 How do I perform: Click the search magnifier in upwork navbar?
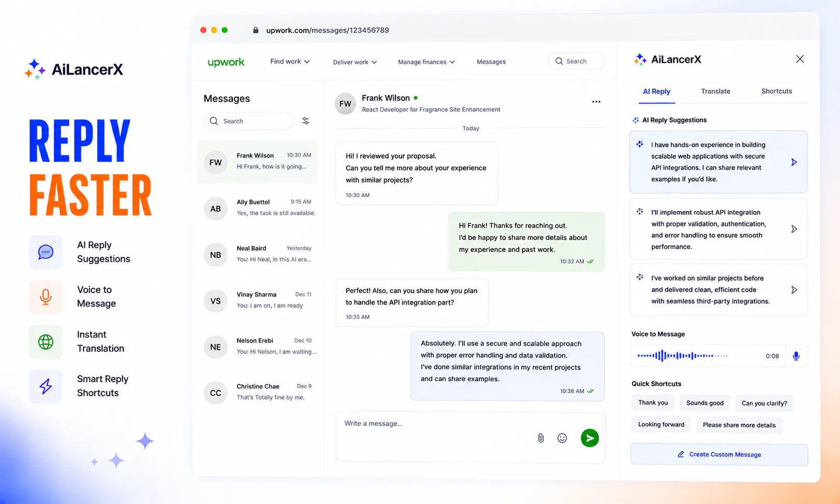coord(559,61)
